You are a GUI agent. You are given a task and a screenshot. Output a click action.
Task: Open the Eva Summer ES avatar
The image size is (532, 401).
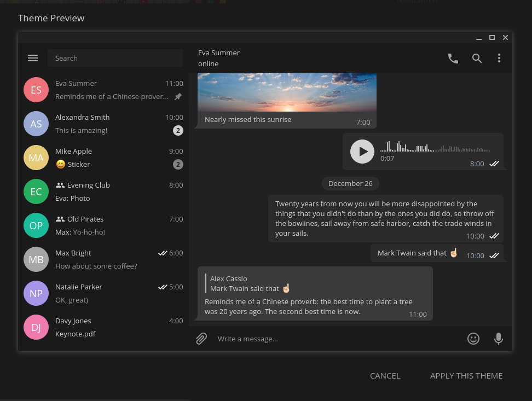tap(36, 90)
